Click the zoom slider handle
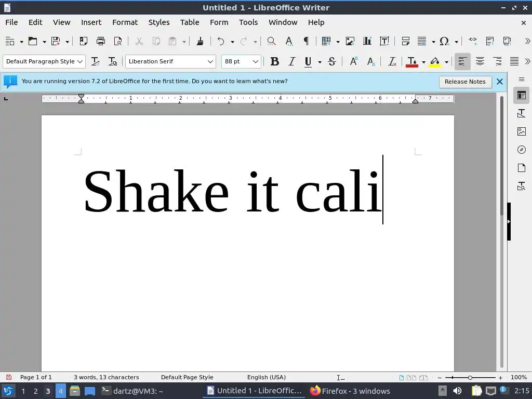The width and height of the screenshot is (532, 399). [x=470, y=377]
